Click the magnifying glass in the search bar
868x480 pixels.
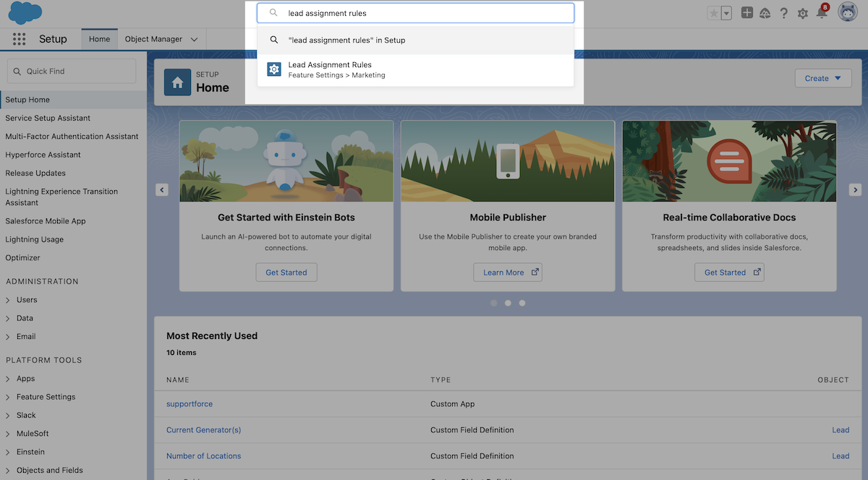(273, 12)
